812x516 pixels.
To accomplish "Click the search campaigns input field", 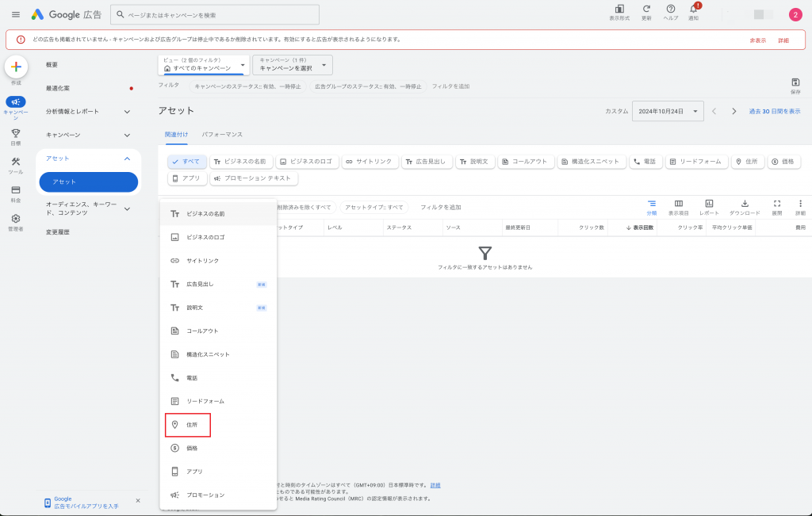I will (215, 15).
